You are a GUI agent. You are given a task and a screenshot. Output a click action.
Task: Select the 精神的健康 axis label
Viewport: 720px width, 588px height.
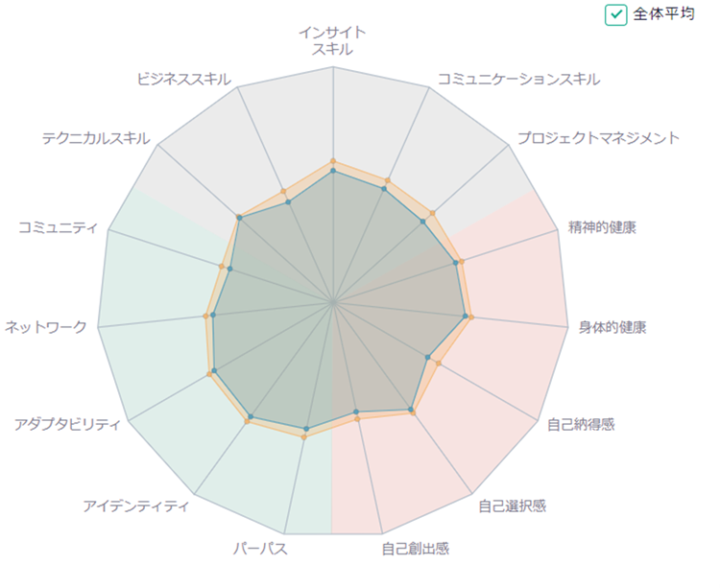[602, 227]
